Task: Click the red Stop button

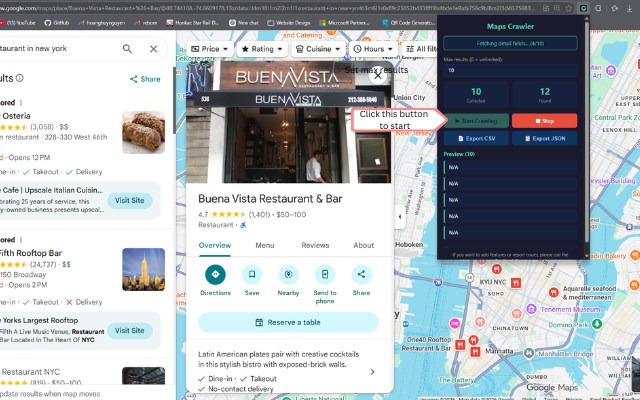Action: (x=544, y=121)
